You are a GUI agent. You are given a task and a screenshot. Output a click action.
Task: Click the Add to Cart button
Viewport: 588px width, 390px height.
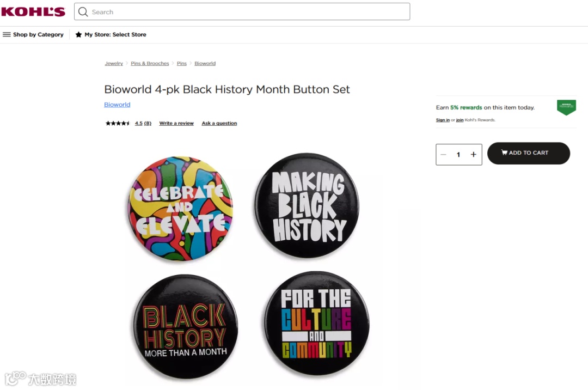528,153
